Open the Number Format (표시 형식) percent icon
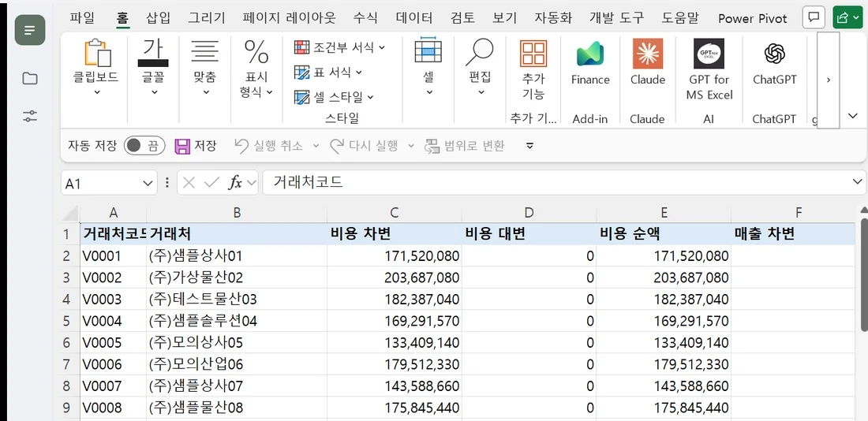 coord(256,52)
